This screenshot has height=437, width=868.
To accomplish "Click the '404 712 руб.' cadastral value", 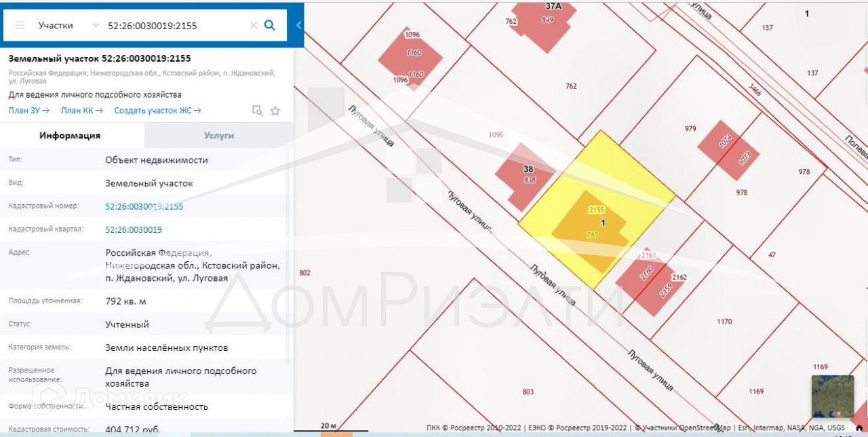I will pyautogui.click(x=133, y=429).
